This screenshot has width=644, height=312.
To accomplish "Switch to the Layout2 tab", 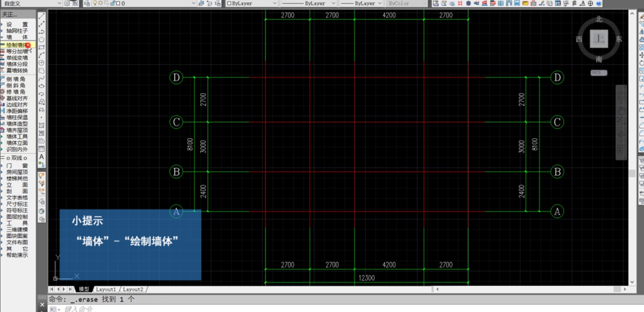I will coord(133,289).
